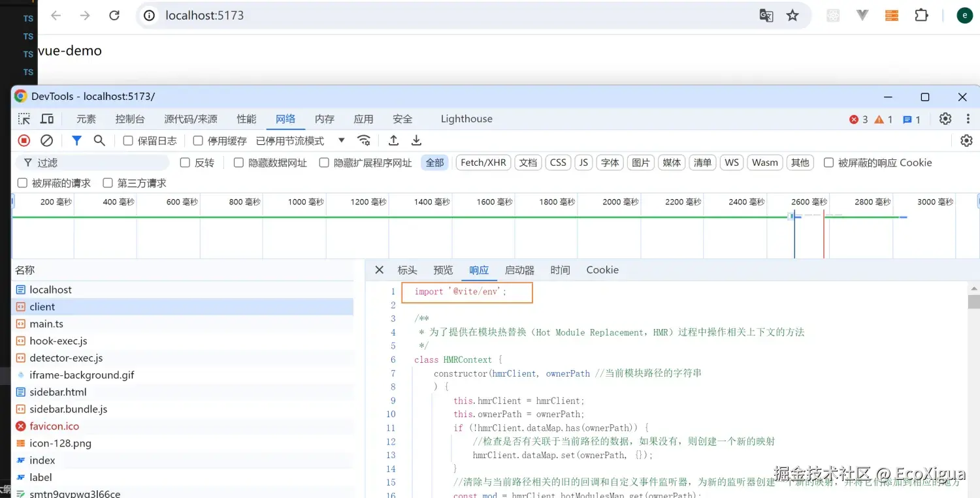Viewport: 980px width, 498px height.
Task: Stop recording the network log
Action: [24, 140]
